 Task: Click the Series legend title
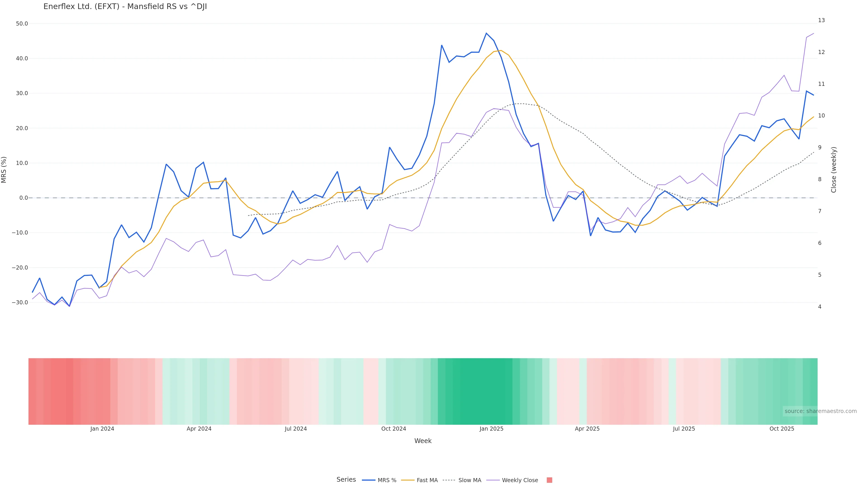pos(346,480)
